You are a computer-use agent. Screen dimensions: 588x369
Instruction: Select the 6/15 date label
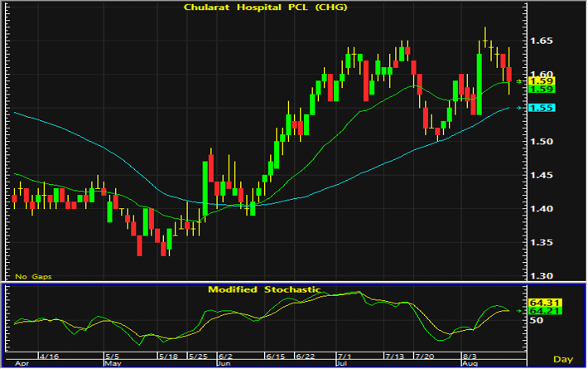276,357
